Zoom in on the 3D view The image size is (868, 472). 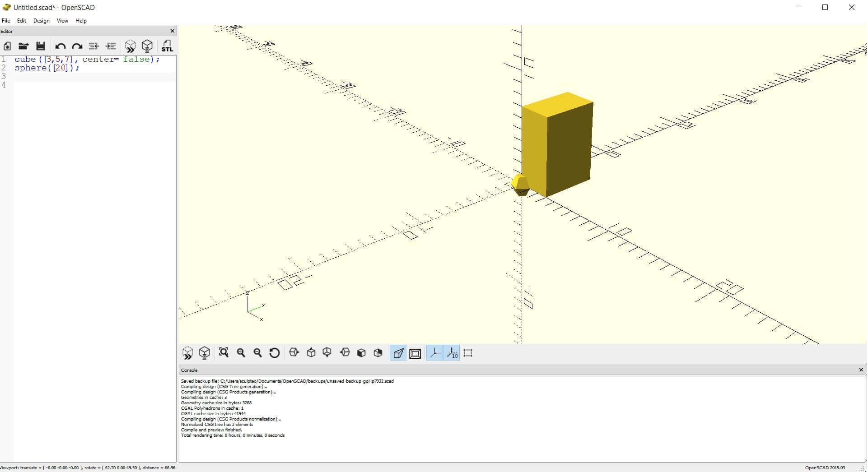(241, 353)
